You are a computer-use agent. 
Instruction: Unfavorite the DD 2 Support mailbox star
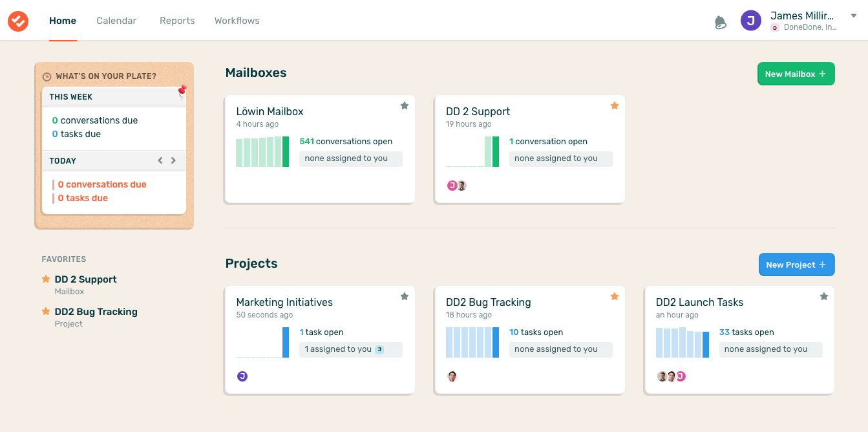click(615, 106)
